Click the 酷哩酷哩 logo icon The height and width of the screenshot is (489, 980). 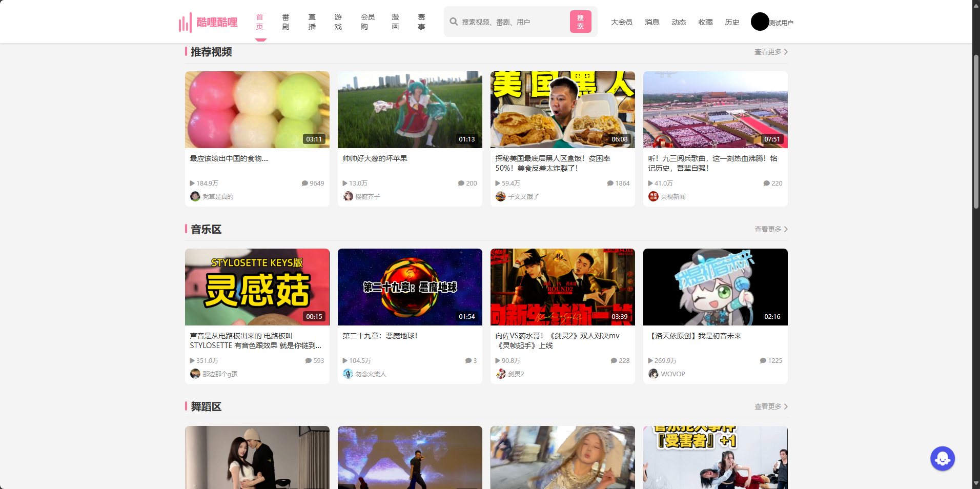184,22
